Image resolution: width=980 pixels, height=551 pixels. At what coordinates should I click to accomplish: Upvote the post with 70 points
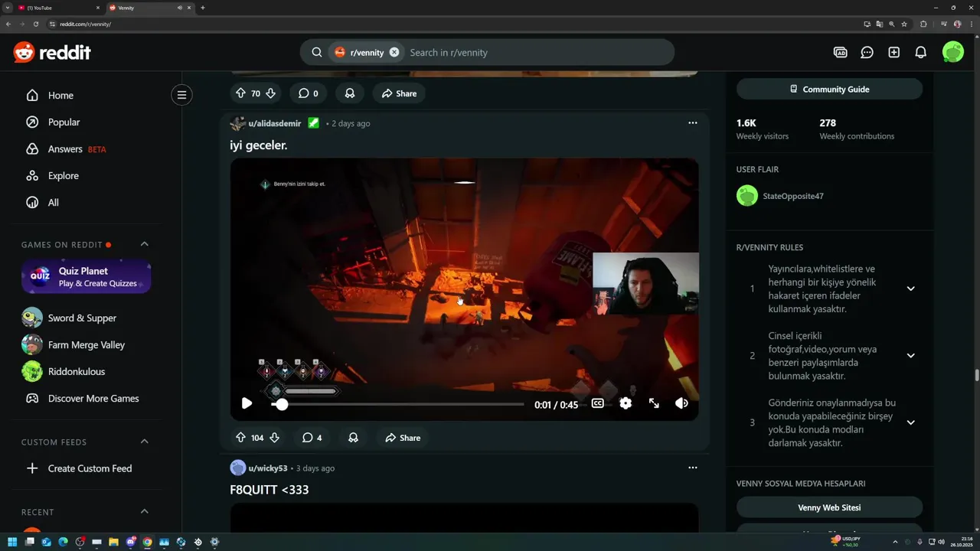coord(240,93)
